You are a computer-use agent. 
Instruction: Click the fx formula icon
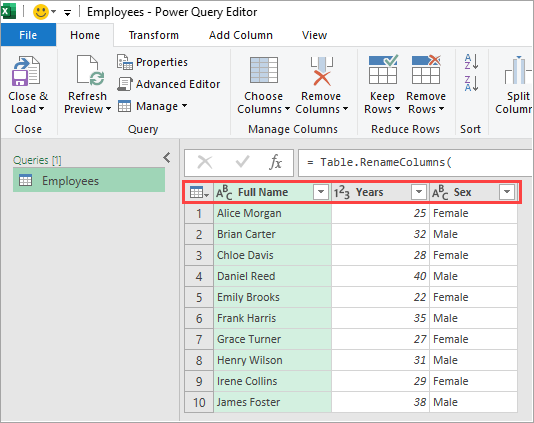[275, 162]
